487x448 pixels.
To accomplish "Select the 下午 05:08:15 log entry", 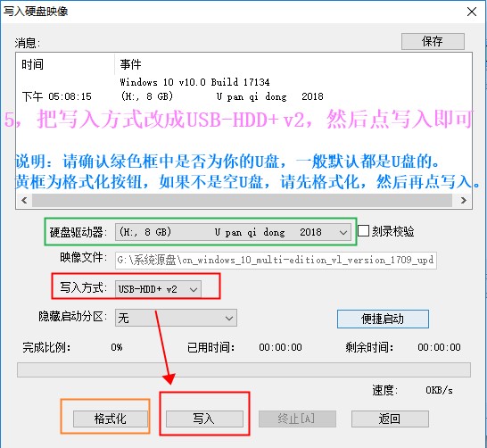I will tap(172, 96).
